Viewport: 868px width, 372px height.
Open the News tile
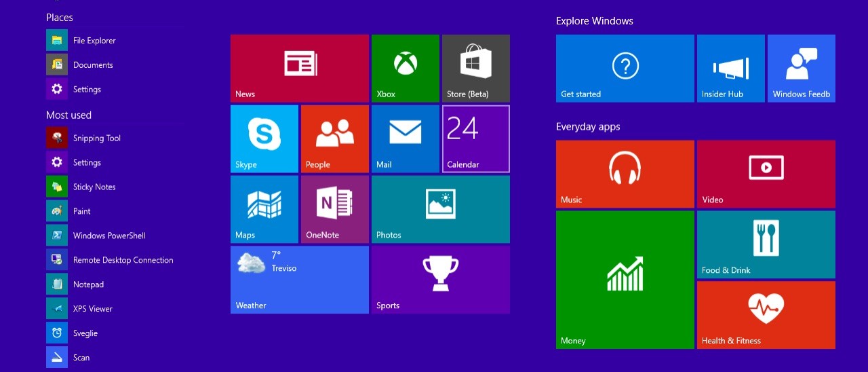(300, 68)
